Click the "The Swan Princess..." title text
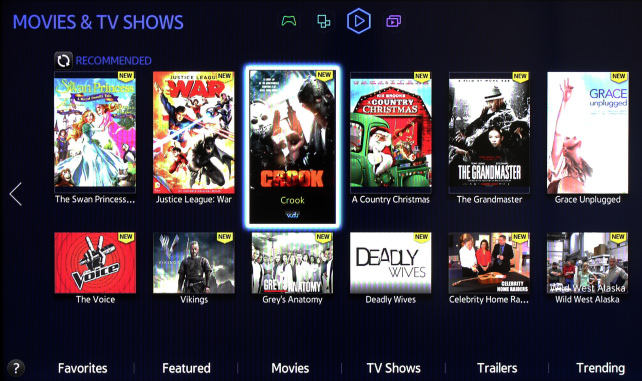The image size is (642, 381). [x=95, y=199]
